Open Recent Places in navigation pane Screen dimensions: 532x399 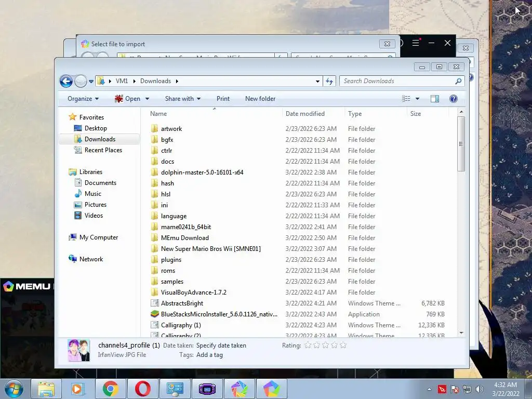click(98, 150)
